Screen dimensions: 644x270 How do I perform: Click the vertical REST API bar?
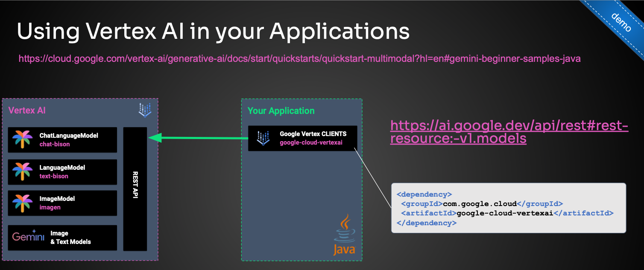135,189
